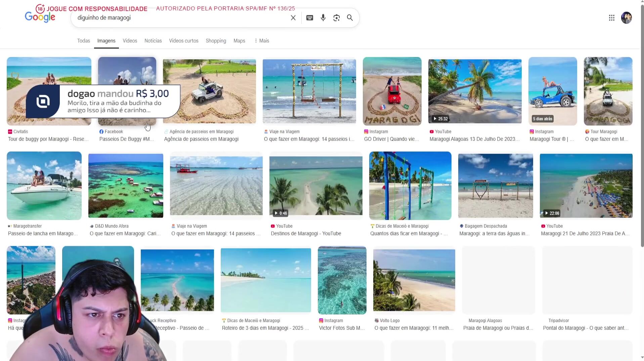
Task: Open link Praia de Maragogi ou Praias
Action: [498, 328]
